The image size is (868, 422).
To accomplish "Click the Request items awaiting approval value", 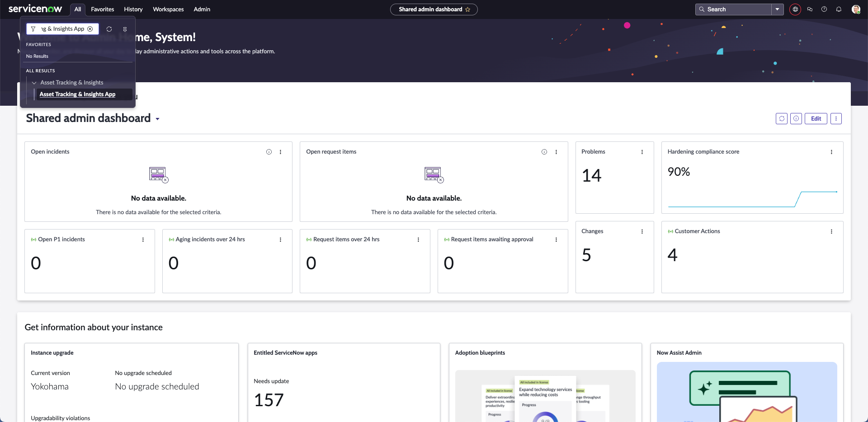I will (x=449, y=263).
